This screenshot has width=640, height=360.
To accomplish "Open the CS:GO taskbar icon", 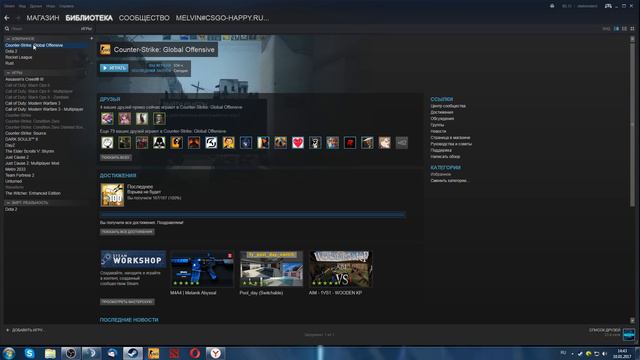I will [x=153, y=353].
